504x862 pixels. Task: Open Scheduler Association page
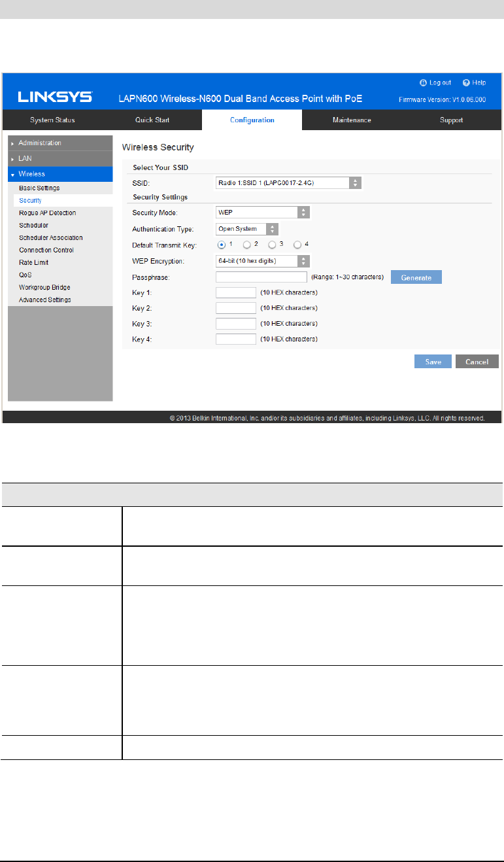51,237
